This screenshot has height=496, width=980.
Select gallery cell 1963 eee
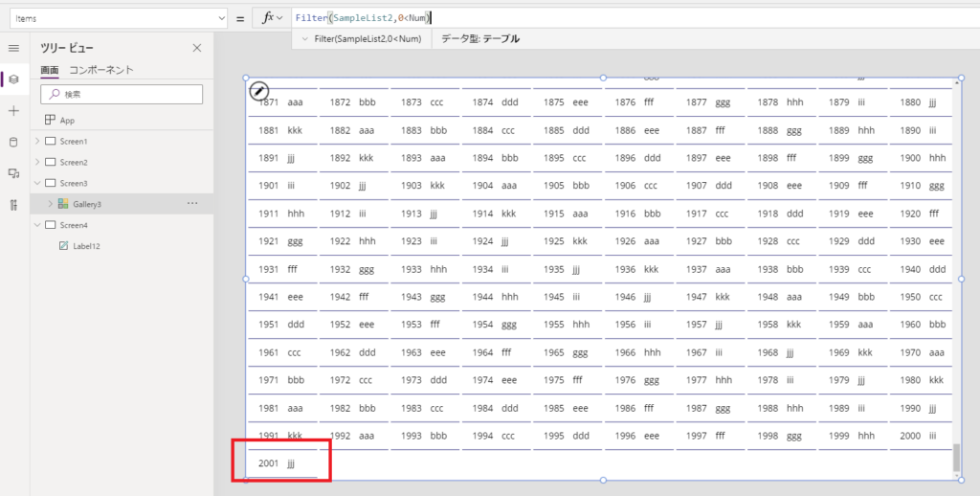click(x=425, y=352)
